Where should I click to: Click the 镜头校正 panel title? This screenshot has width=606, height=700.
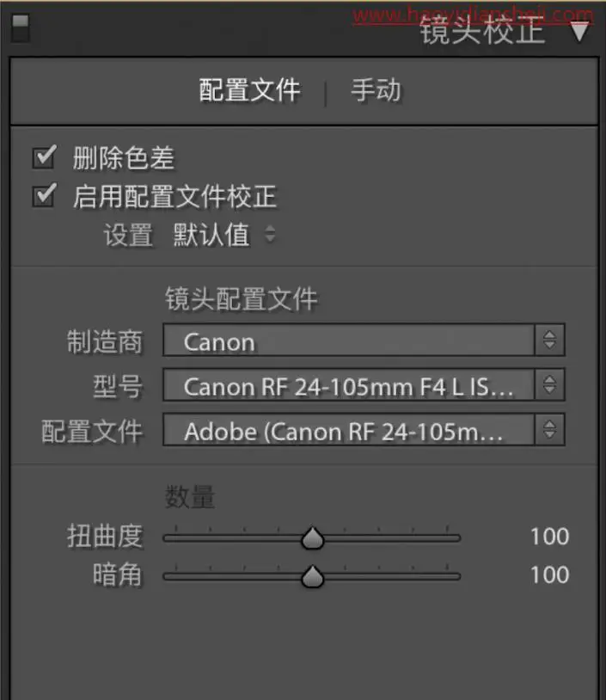[482, 31]
